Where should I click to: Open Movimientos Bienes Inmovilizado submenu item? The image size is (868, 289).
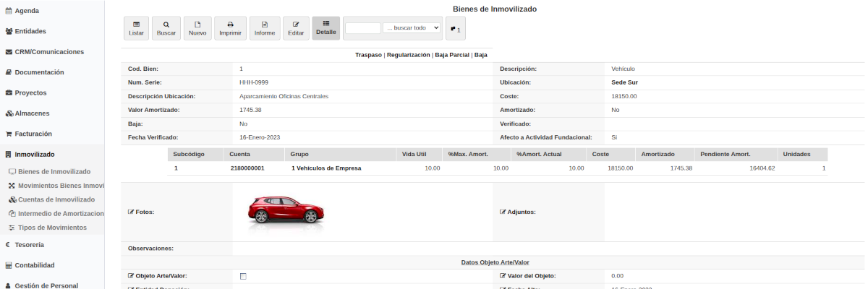point(61,186)
